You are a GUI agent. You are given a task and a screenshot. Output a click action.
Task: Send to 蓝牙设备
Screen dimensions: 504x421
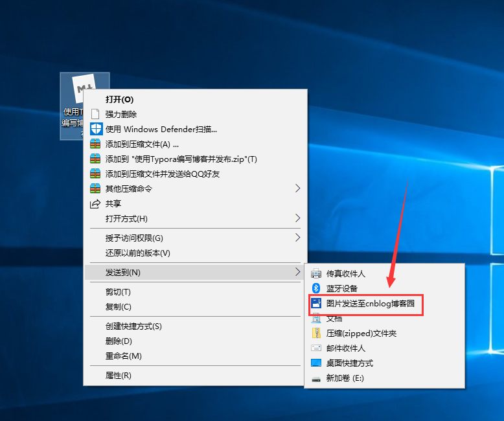pos(384,288)
